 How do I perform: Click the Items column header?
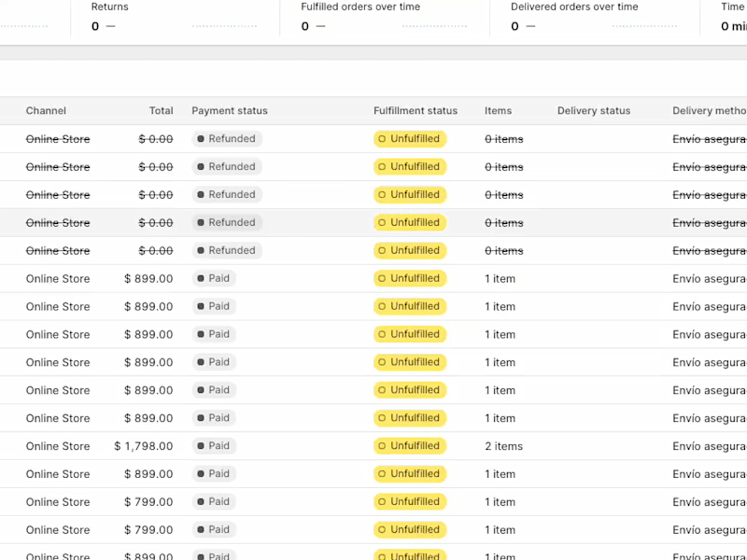(x=498, y=110)
